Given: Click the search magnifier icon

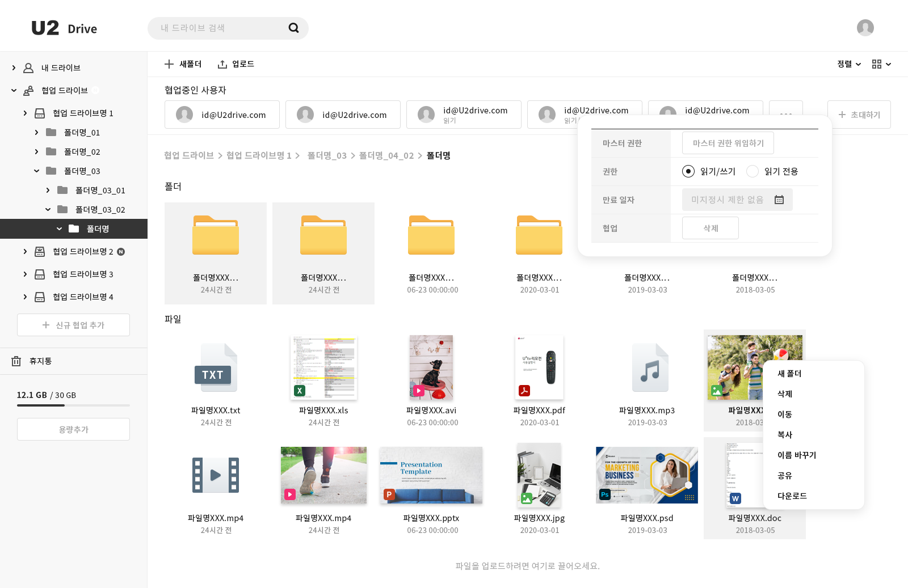Looking at the screenshot, I should [293, 28].
